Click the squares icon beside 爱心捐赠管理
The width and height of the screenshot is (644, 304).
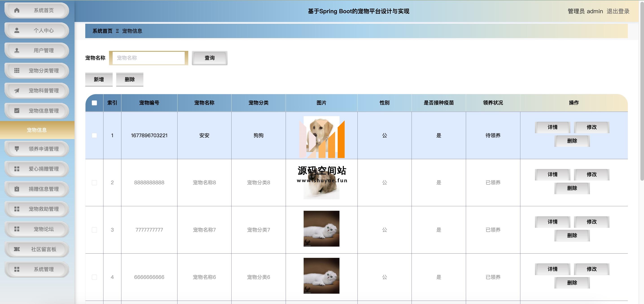(x=17, y=169)
